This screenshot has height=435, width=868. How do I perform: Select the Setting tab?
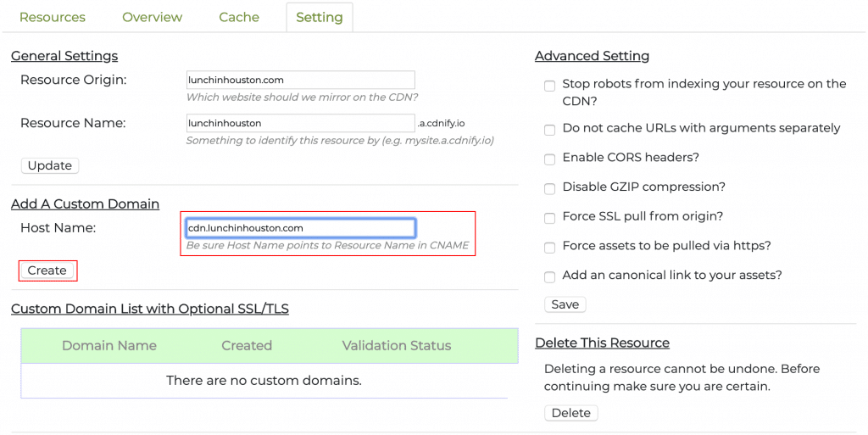pos(319,17)
